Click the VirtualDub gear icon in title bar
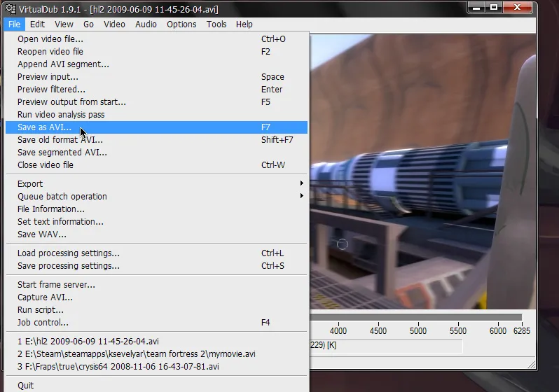This screenshot has width=559, height=392. tap(11, 8)
